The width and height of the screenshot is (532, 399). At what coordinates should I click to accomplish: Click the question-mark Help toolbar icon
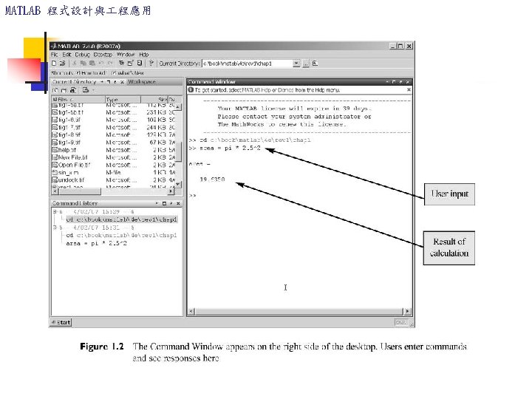pos(151,63)
